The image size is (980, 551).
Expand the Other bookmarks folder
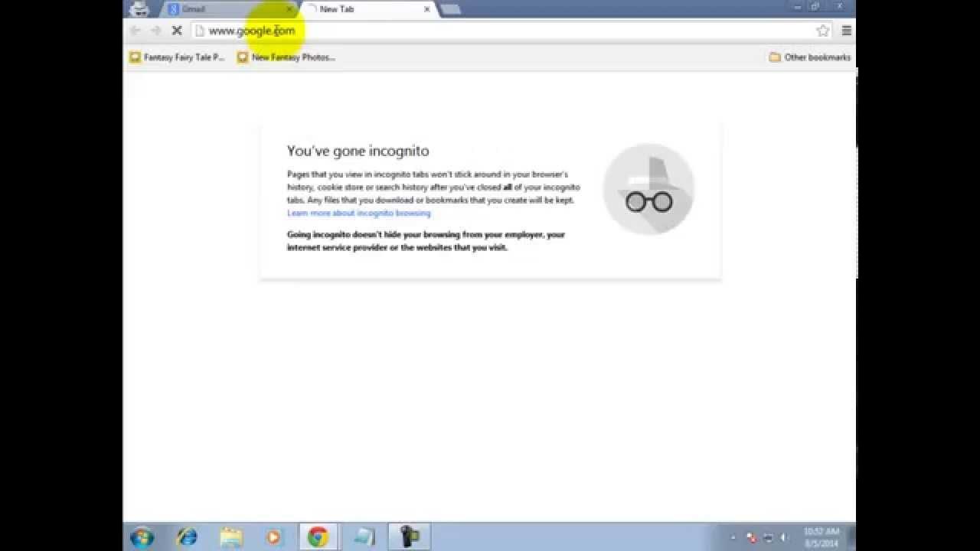pos(810,57)
